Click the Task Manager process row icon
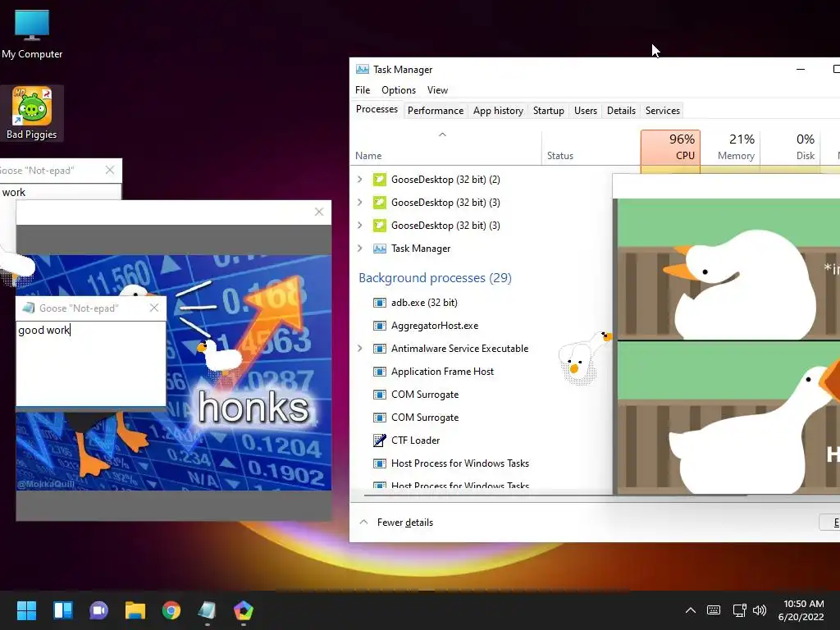The image size is (840, 630). click(379, 249)
